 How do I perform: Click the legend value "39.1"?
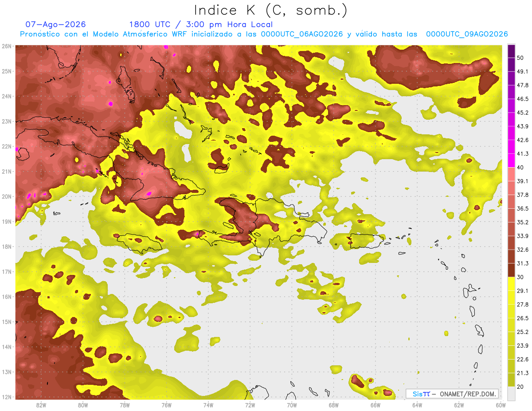(523, 181)
